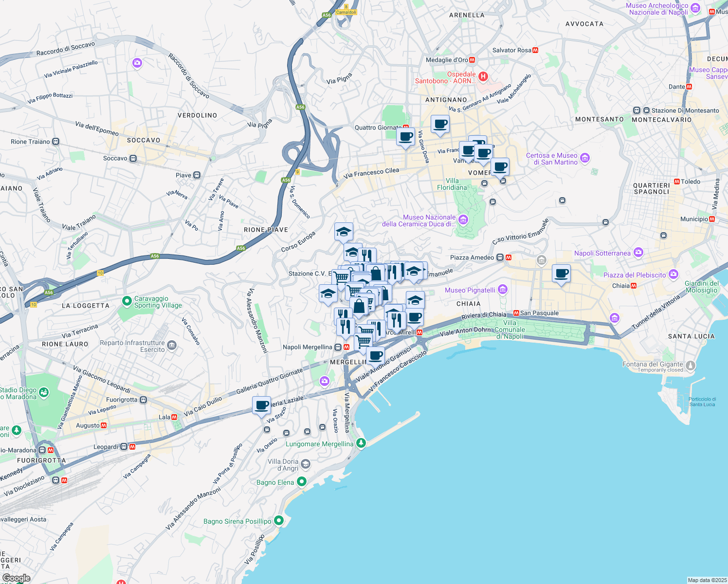728x584 pixels.
Task: Select the cafe marker in Antignano
Action: (x=440, y=124)
